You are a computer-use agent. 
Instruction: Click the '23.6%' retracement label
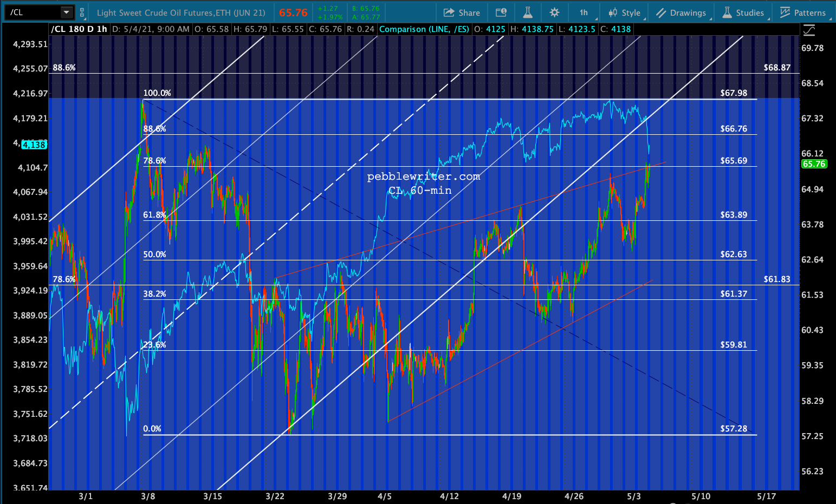[x=154, y=345]
